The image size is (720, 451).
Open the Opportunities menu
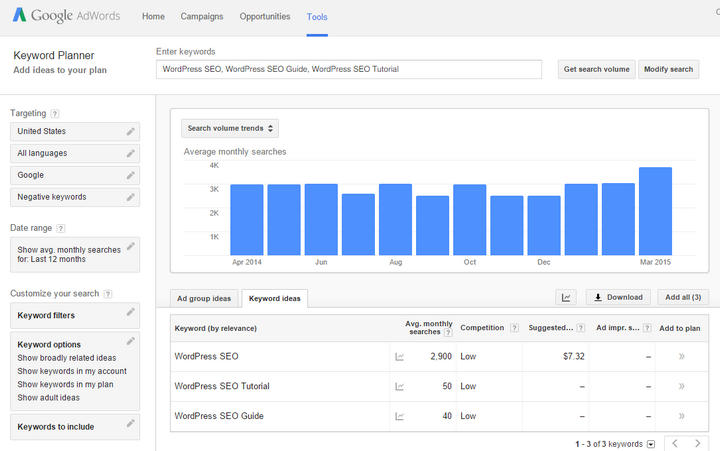coord(265,17)
